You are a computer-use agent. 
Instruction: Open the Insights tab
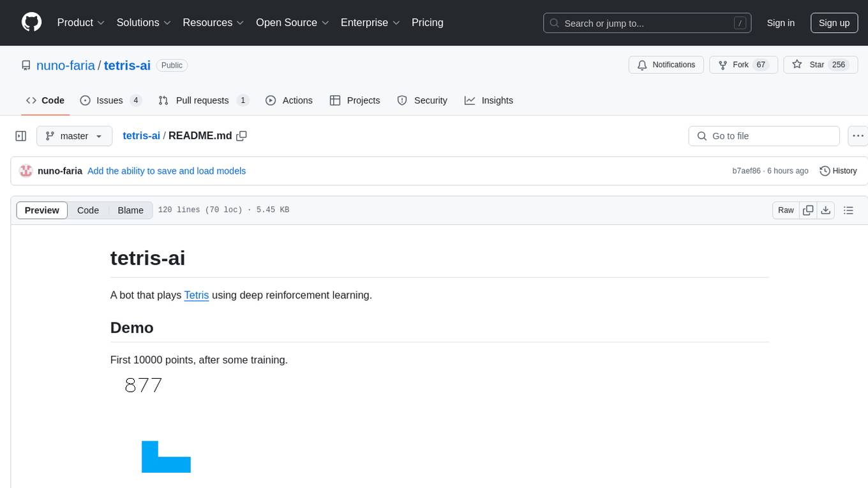489,100
